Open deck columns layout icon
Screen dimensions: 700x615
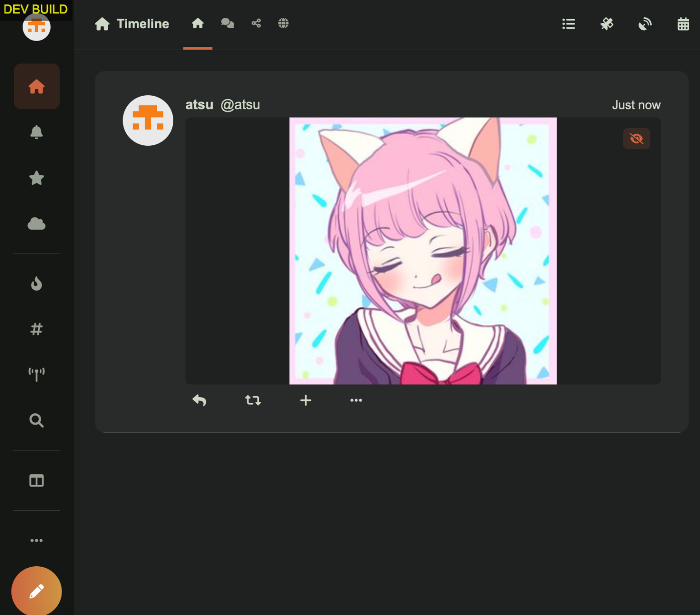[x=36, y=481]
